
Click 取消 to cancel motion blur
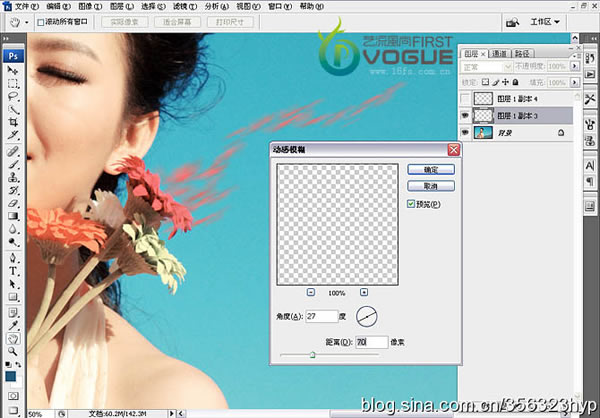[x=431, y=186]
